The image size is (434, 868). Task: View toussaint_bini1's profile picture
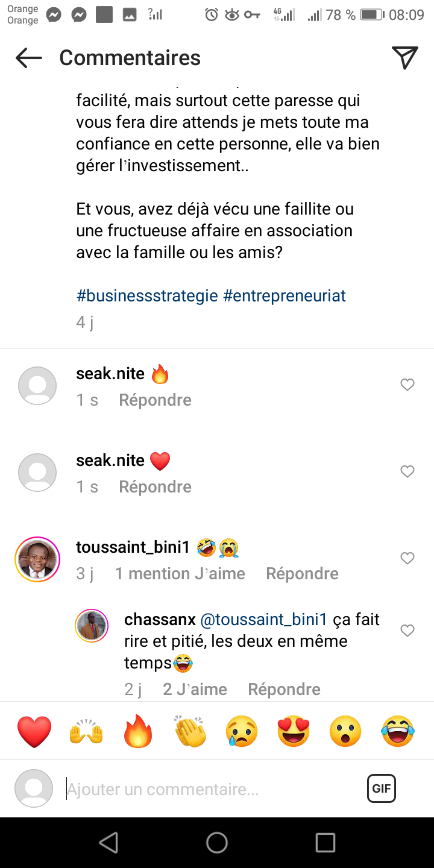click(x=37, y=558)
